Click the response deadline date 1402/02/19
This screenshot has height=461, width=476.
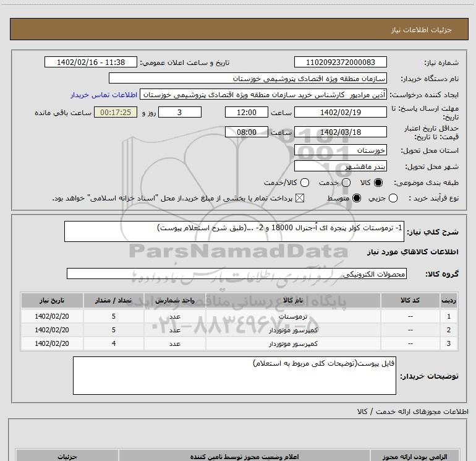[x=340, y=112]
